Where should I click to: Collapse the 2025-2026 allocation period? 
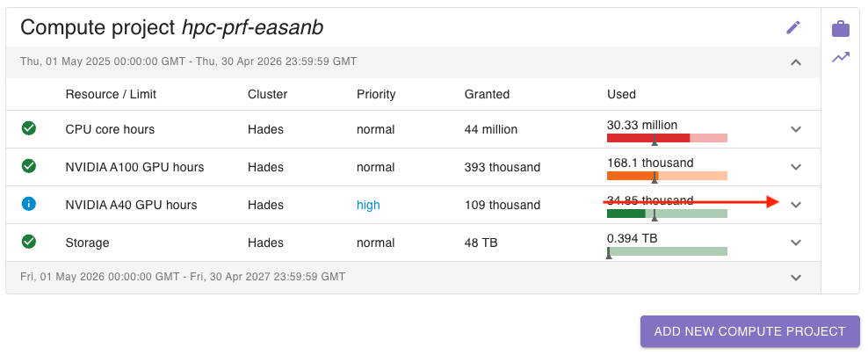click(796, 62)
